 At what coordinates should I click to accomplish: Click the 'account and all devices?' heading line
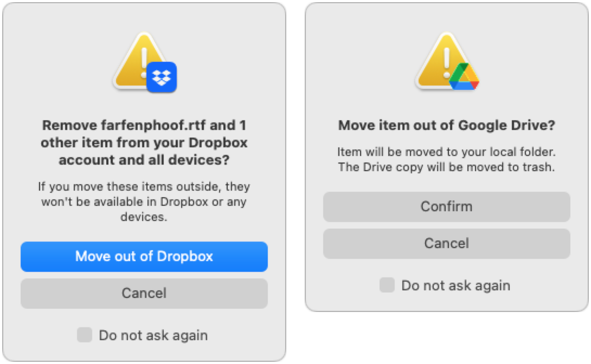pyautogui.click(x=144, y=160)
